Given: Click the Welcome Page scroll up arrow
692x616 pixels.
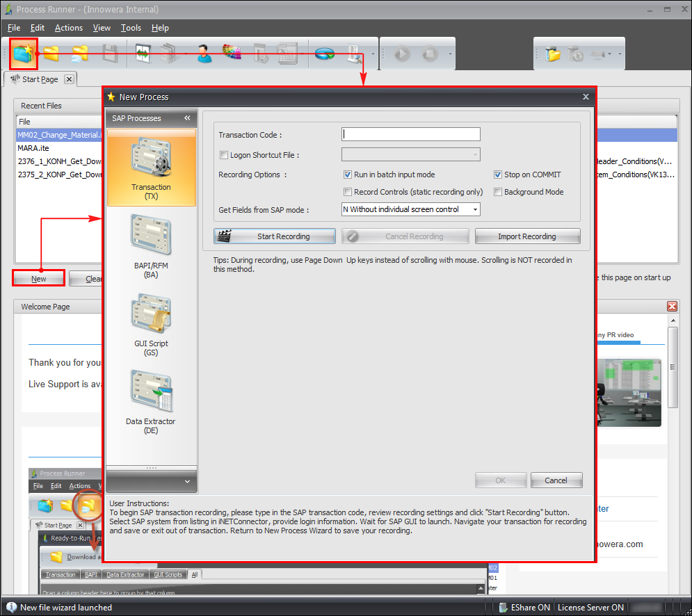Looking at the screenshot, I should tap(673, 321).
